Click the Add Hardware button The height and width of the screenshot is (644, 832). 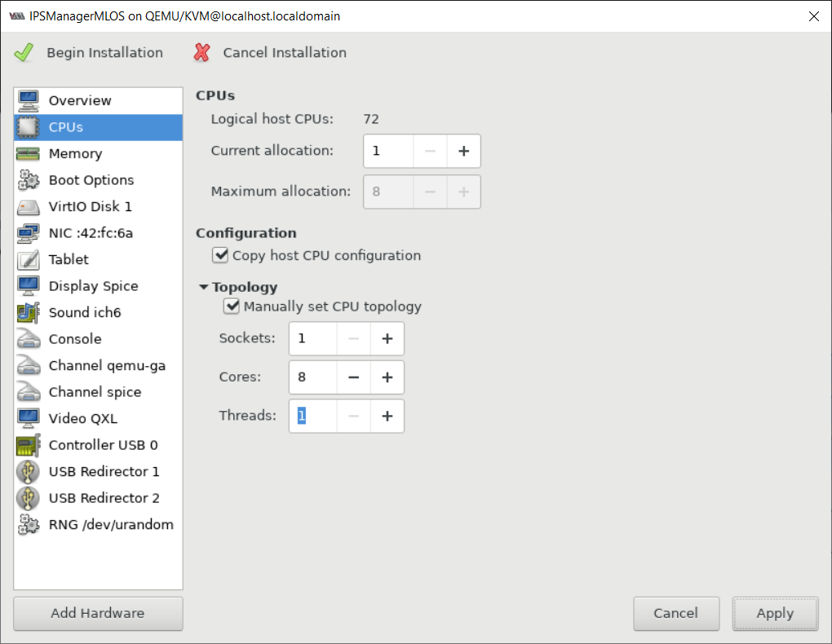pyautogui.click(x=98, y=614)
